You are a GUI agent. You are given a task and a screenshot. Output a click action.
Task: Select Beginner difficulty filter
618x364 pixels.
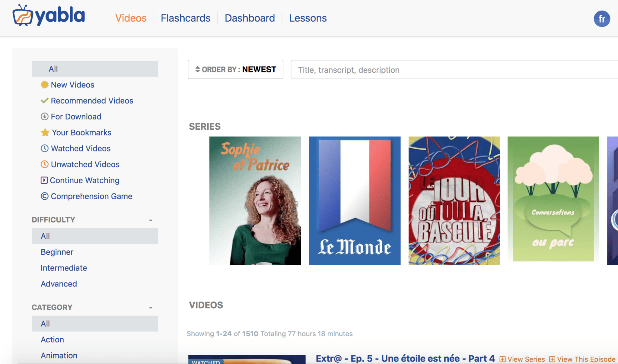click(57, 252)
